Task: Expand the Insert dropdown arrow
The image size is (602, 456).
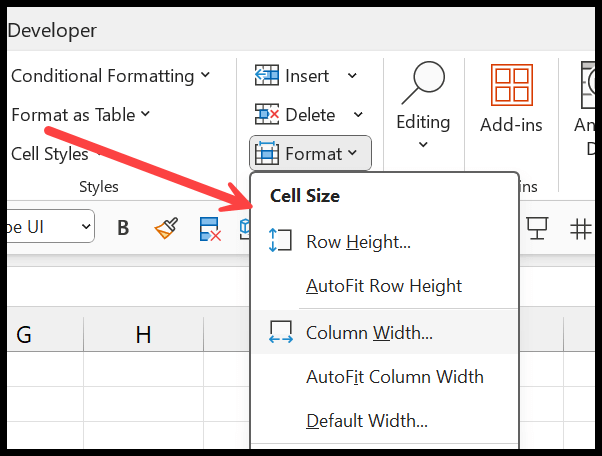Action: coord(352,76)
